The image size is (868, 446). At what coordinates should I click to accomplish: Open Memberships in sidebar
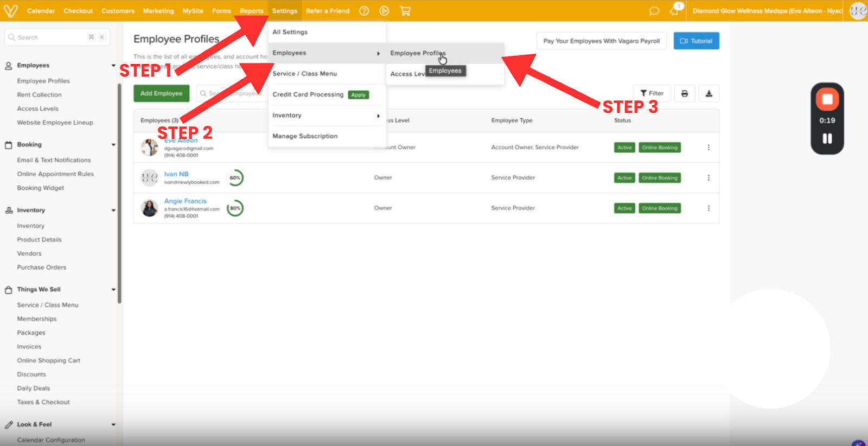[36, 319]
